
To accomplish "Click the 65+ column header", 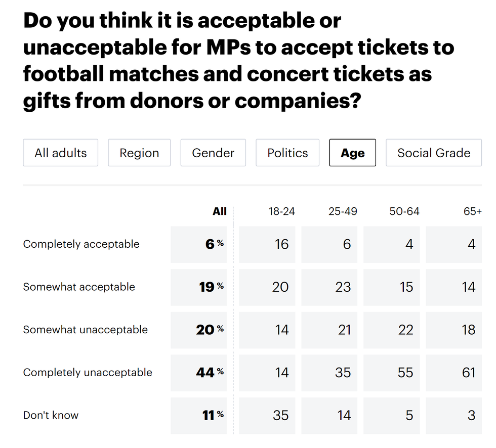I will click(x=473, y=211).
